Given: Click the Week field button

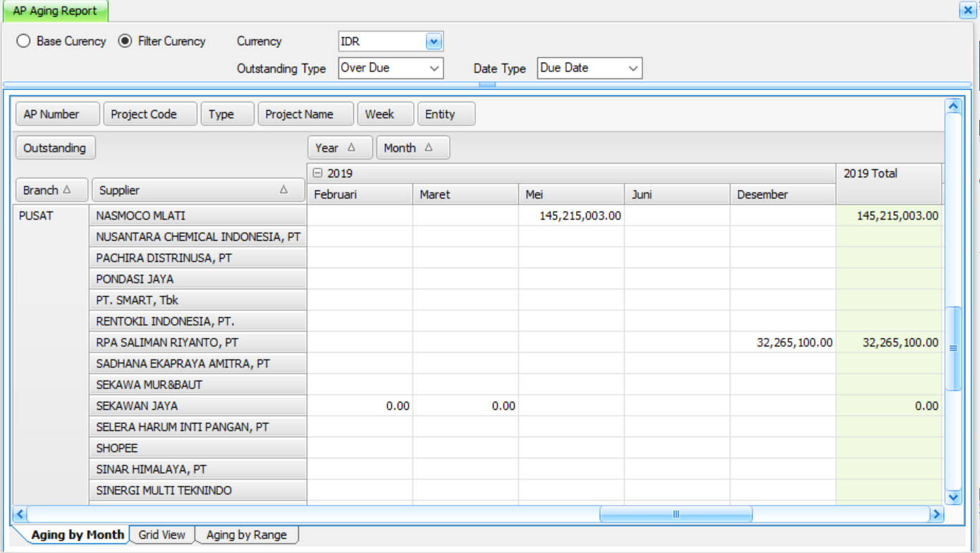Looking at the screenshot, I should point(386,114).
